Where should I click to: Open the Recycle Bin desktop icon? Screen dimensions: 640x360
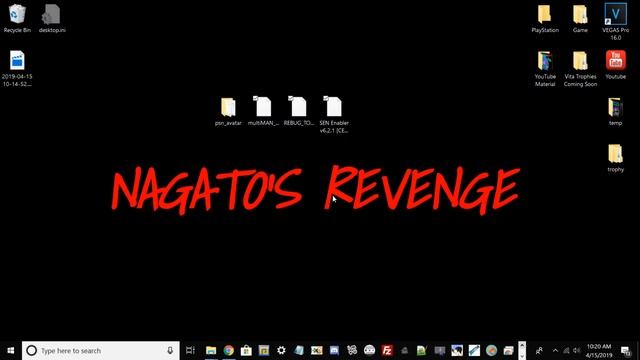17,18
